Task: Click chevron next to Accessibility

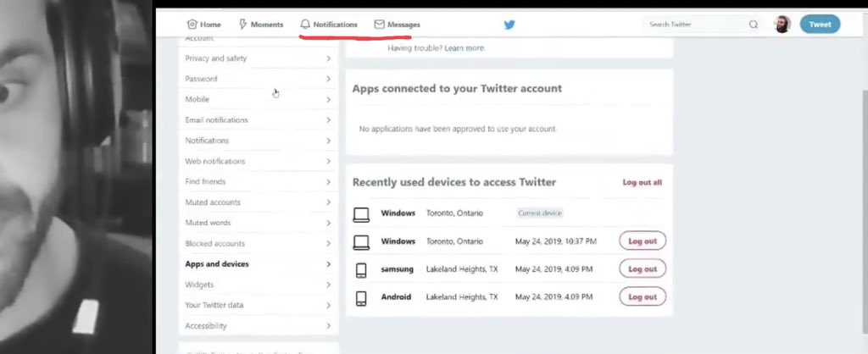Action: 328,326
